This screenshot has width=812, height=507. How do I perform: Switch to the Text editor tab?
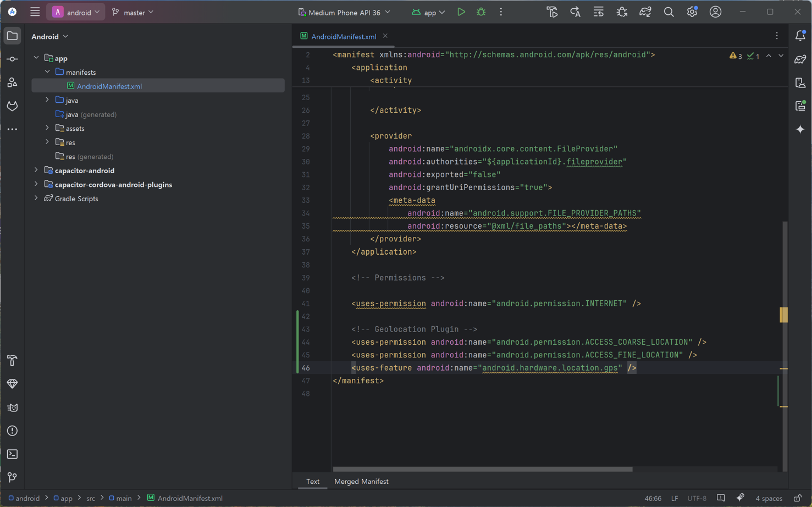(x=313, y=481)
